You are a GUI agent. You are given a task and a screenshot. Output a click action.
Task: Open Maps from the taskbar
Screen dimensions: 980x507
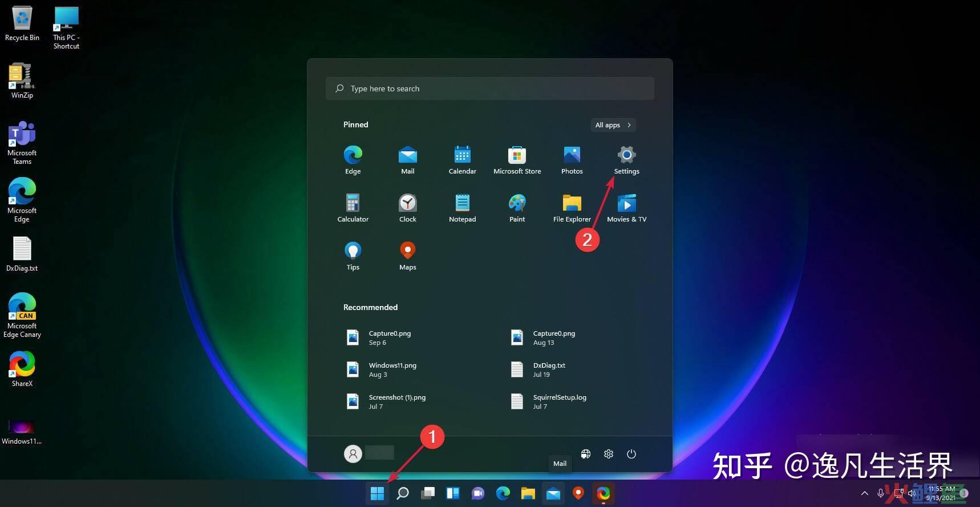578,493
